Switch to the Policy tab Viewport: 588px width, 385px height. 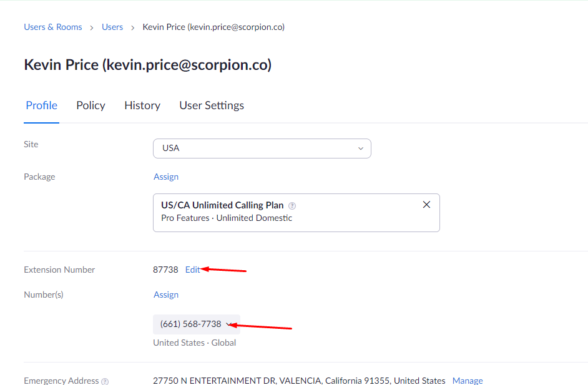[91, 105]
